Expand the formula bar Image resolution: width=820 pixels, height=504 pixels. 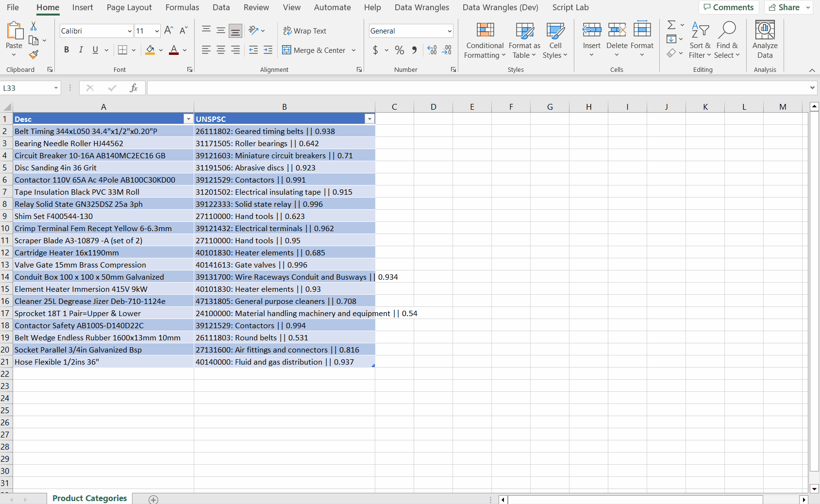pyautogui.click(x=812, y=88)
